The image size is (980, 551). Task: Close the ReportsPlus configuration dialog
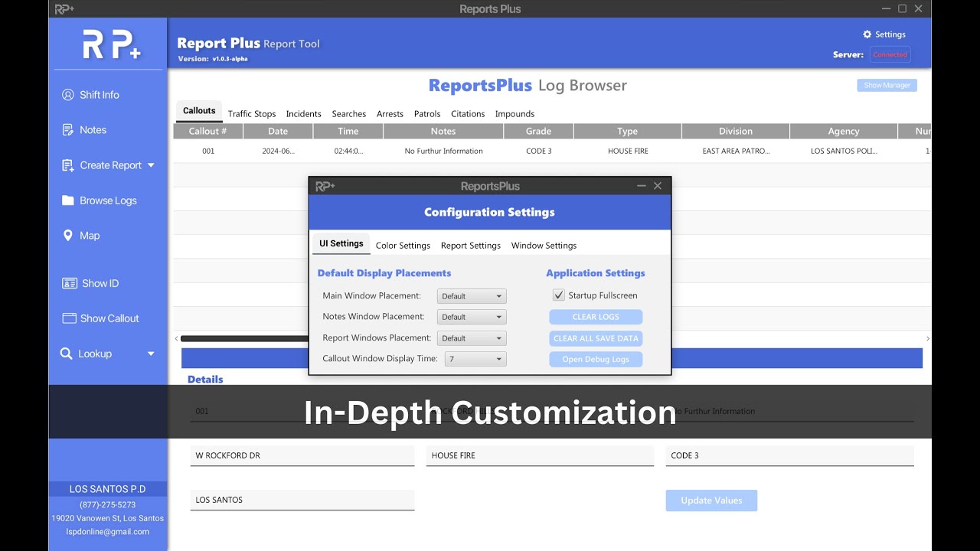(x=658, y=186)
